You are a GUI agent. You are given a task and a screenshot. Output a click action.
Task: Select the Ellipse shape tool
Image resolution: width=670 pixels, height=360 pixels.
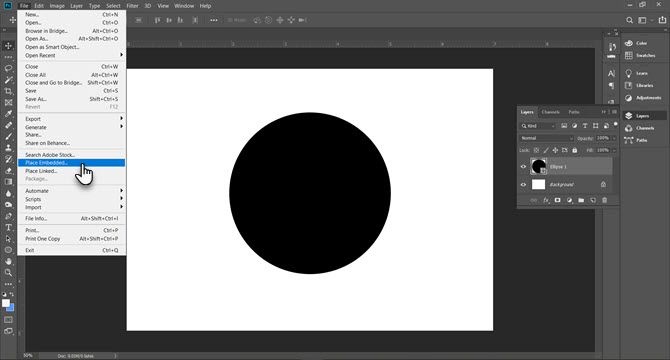pos(8,250)
